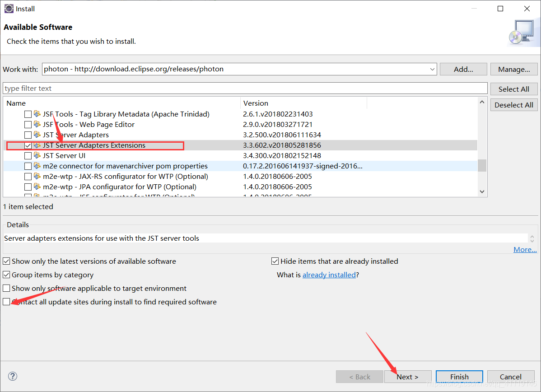Cancel the Install dialog
The height and width of the screenshot is (392, 541).
pos(511,377)
